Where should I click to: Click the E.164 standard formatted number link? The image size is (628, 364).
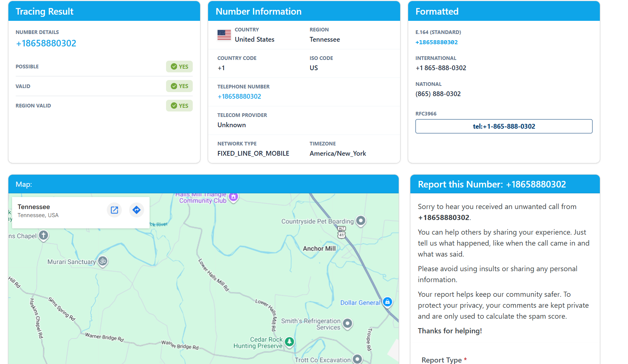[436, 42]
